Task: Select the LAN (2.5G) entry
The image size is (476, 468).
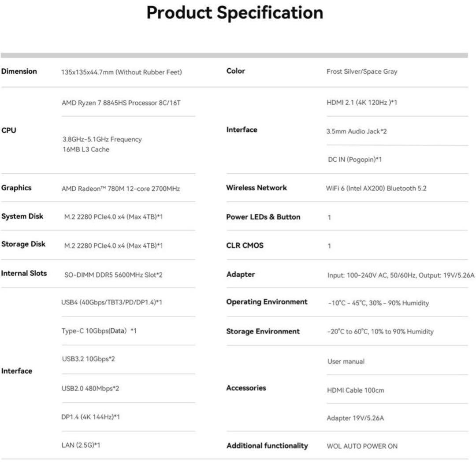Action: point(81,445)
